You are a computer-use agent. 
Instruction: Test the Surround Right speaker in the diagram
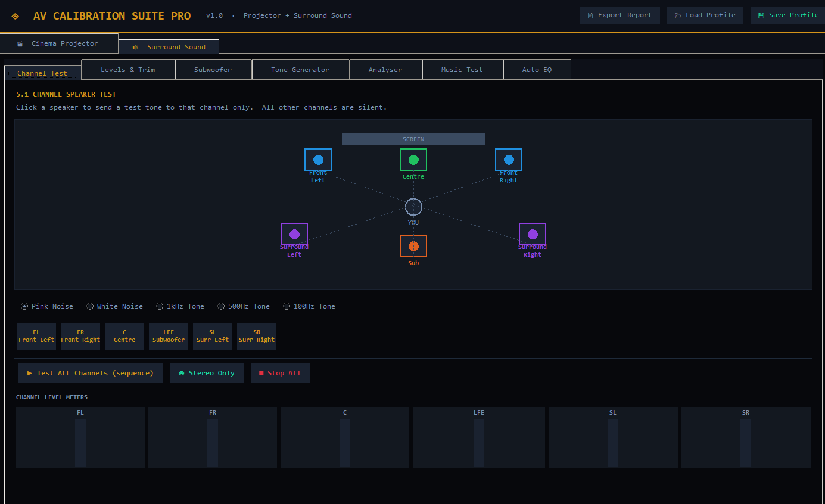(533, 234)
